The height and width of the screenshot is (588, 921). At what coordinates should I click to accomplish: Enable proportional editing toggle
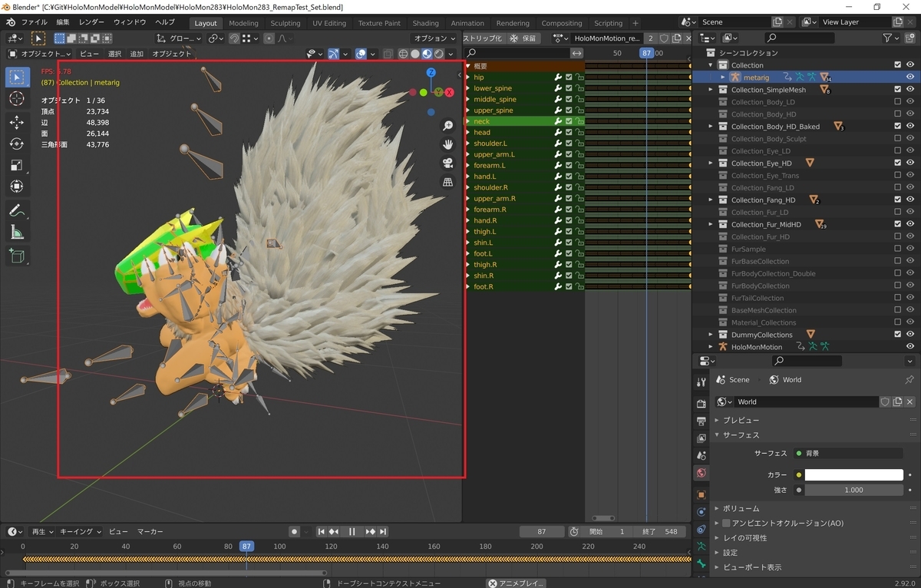click(x=269, y=38)
